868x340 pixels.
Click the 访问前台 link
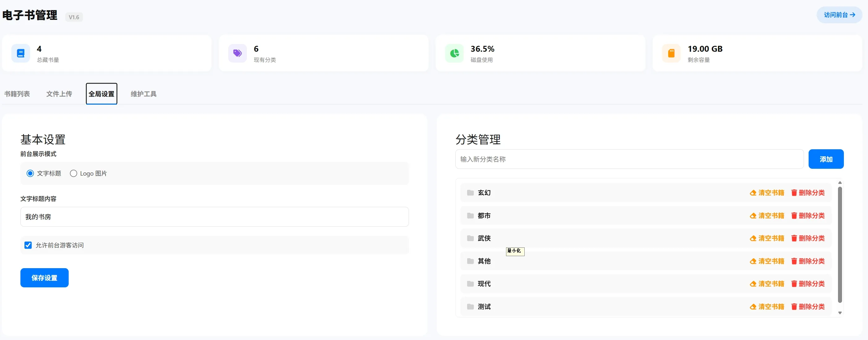pos(839,15)
